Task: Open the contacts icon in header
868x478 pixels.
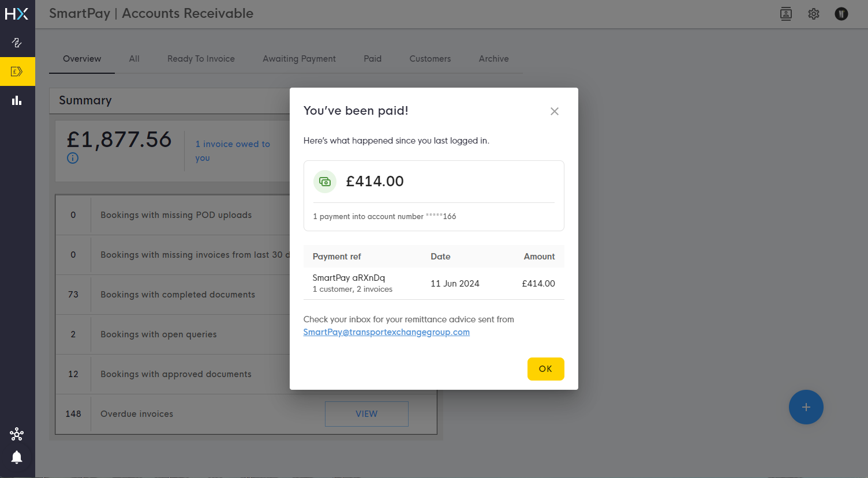Action: [x=786, y=14]
